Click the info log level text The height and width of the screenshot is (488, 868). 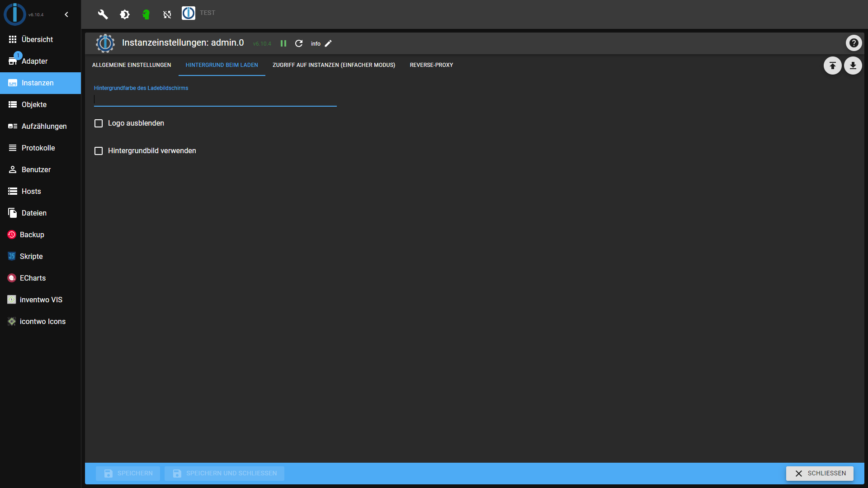click(x=316, y=44)
